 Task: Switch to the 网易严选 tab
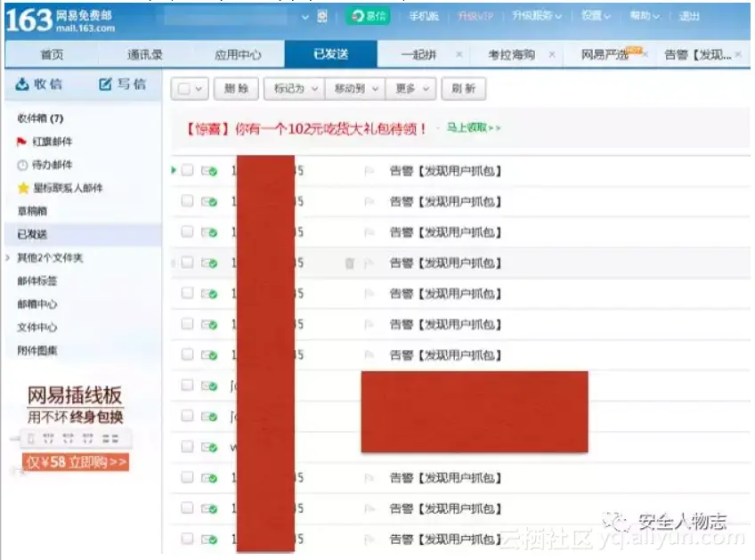(605, 54)
